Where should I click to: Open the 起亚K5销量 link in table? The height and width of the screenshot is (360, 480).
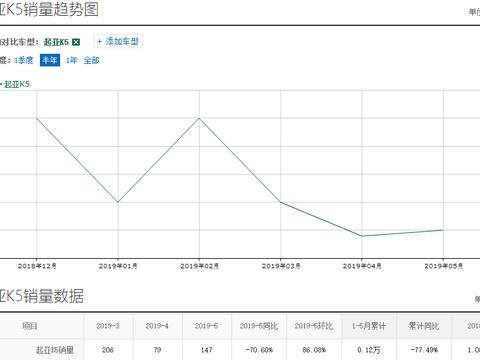[55, 350]
